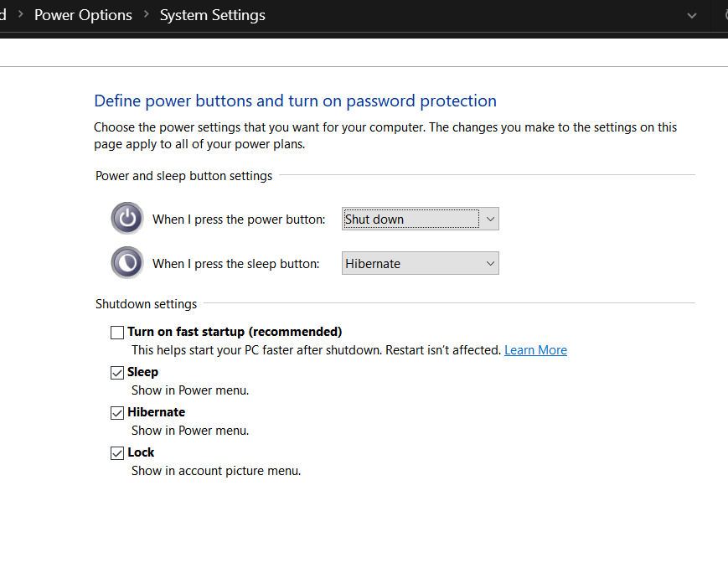Click the "Shutdown settings" section header
This screenshot has width=728, height=563.
(x=146, y=304)
